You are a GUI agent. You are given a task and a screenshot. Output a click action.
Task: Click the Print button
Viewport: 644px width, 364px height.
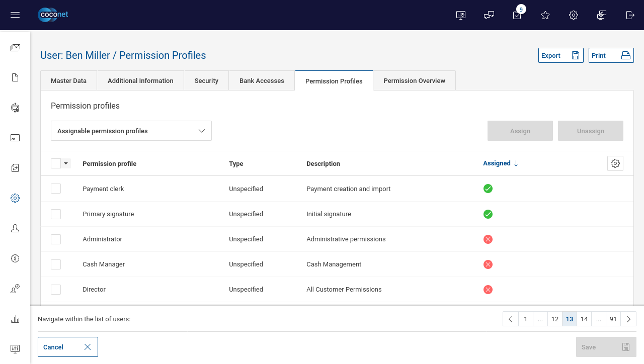(611, 55)
